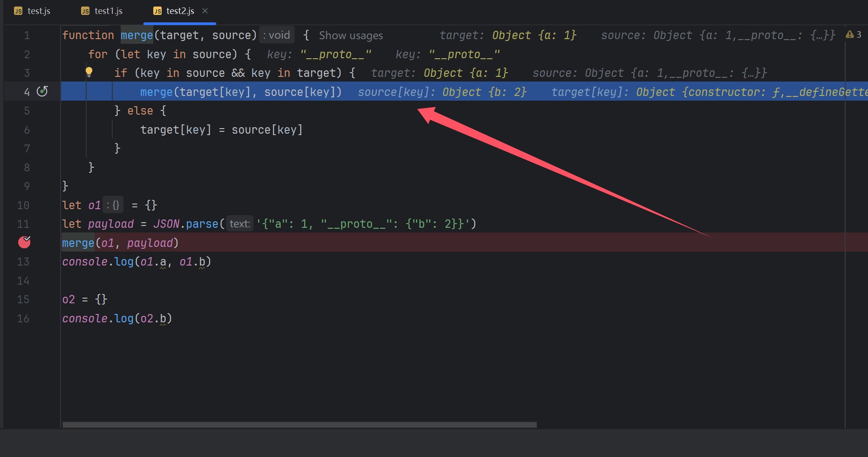Image resolution: width=868 pixels, height=457 pixels.
Task: Expand inline target: Object {a: 1} on line 1
Action: click(508, 35)
